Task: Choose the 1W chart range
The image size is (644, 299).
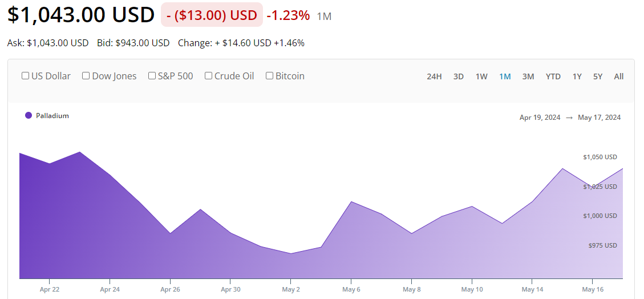Action: click(x=481, y=76)
